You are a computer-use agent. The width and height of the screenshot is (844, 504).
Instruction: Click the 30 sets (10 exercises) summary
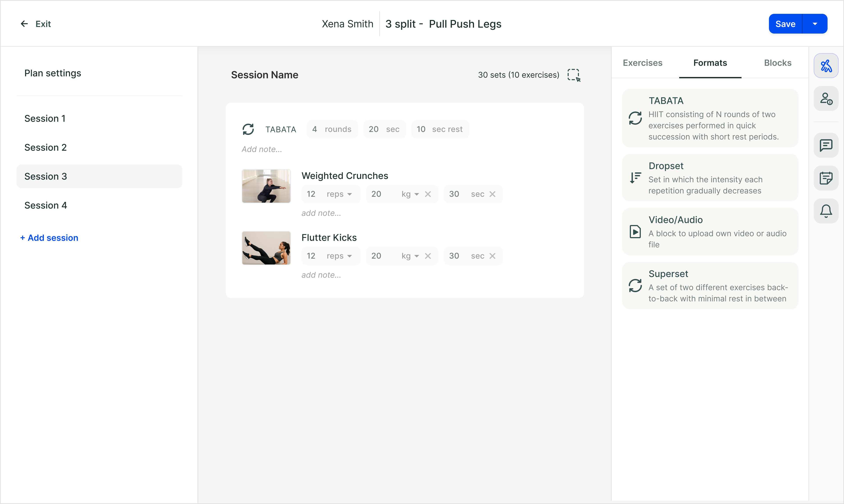point(519,75)
